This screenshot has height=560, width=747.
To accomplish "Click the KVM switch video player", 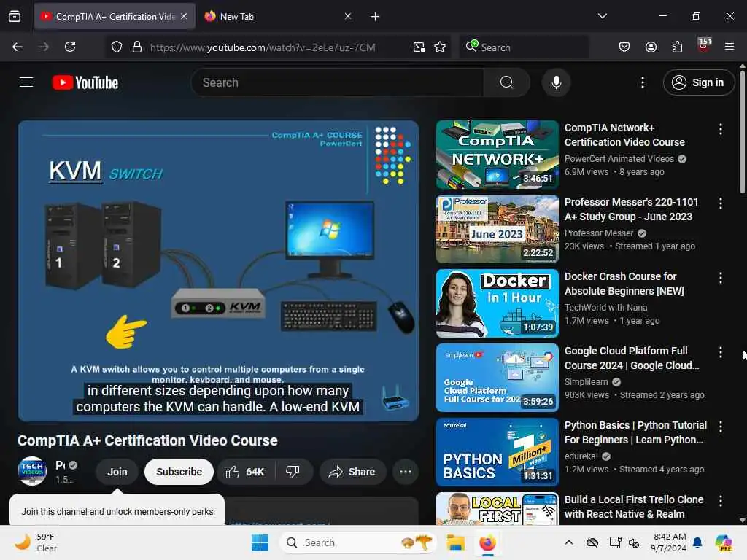I will (x=218, y=271).
